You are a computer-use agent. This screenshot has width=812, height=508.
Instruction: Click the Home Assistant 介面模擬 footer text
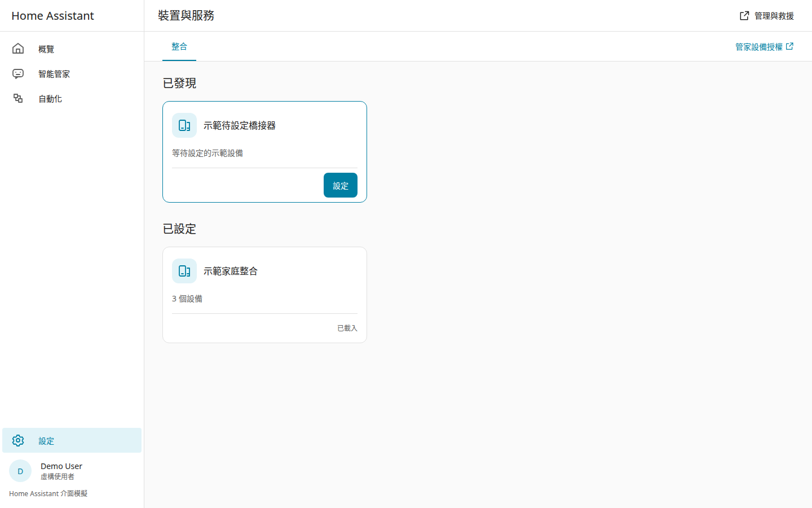pyautogui.click(x=48, y=493)
